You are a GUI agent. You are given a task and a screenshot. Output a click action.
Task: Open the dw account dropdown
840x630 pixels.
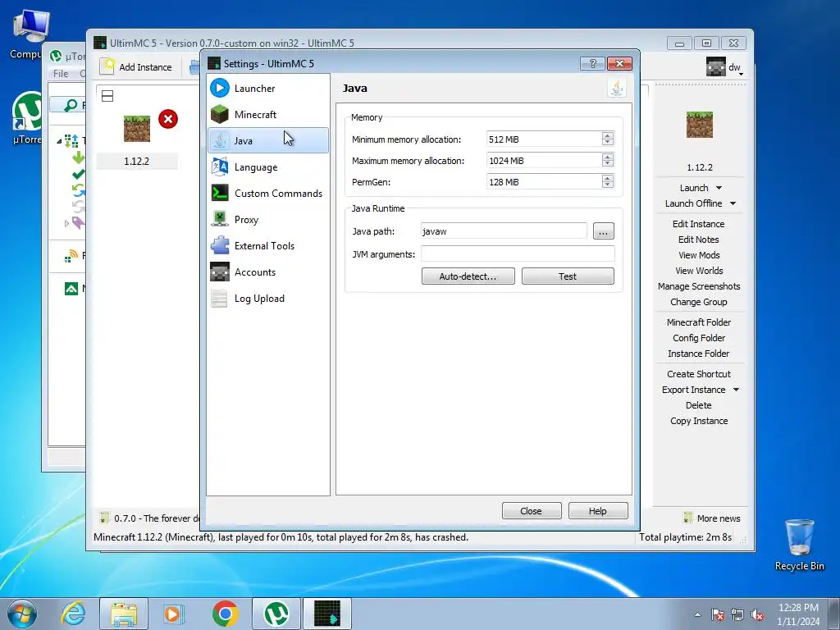[x=725, y=67]
